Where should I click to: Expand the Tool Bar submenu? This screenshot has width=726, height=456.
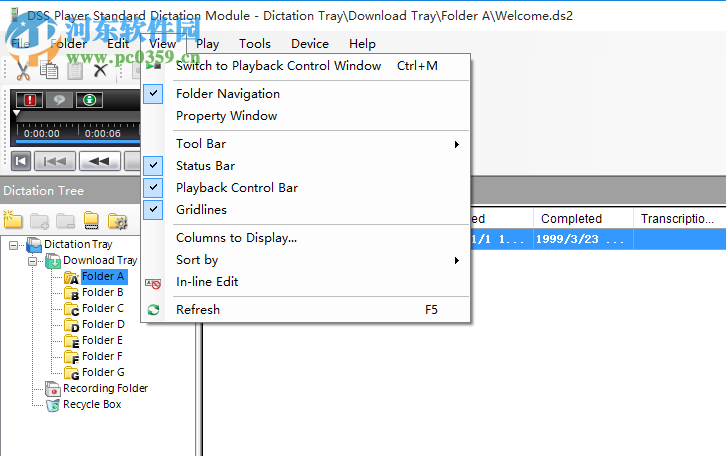tap(306, 144)
